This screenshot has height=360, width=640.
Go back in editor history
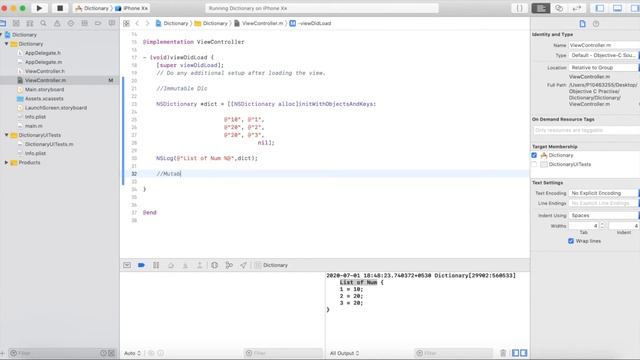[x=137, y=23]
